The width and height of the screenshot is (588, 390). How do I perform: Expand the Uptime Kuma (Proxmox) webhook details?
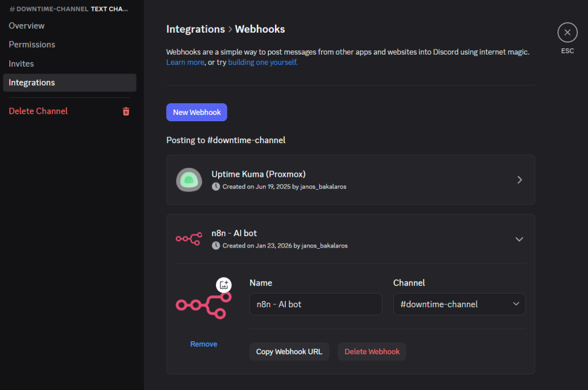click(x=520, y=180)
